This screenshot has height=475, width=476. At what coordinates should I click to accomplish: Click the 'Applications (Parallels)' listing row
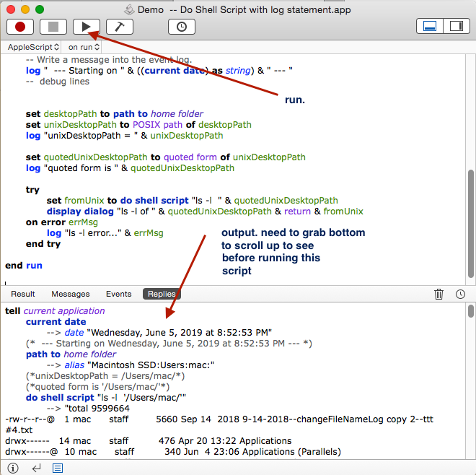173,452
